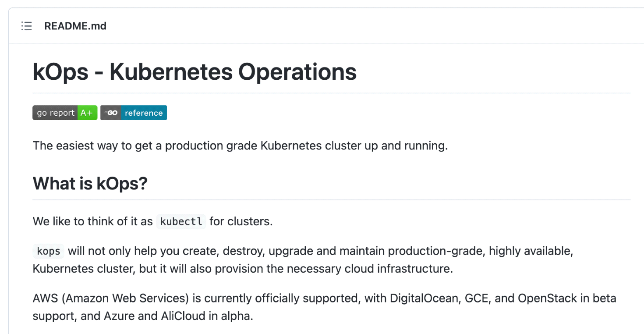644x334 pixels.
Task: Click the kOps - Kubernetes Operations heading
Action: tap(195, 72)
